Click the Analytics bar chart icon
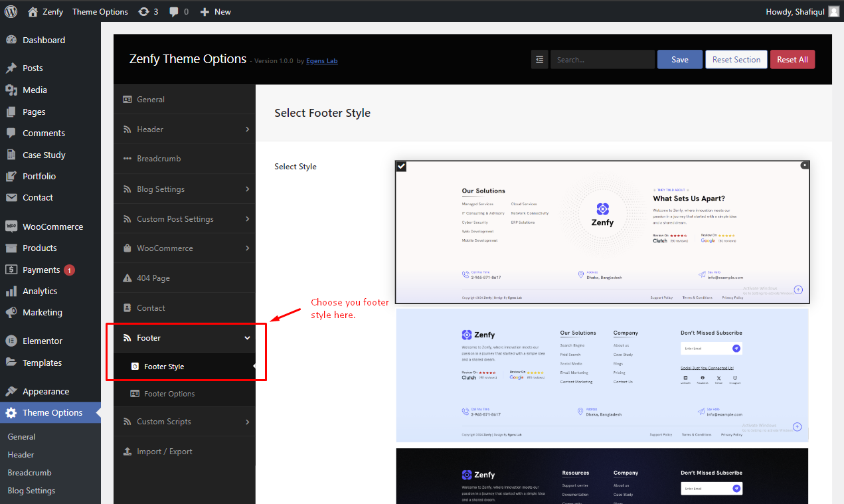The image size is (844, 504). pos(11,291)
